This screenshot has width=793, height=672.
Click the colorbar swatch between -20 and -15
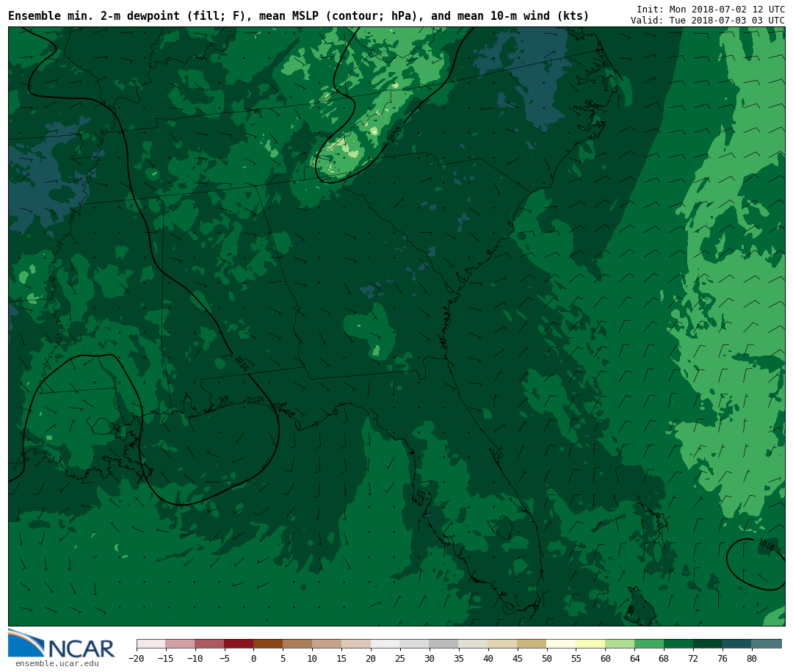pos(151,644)
